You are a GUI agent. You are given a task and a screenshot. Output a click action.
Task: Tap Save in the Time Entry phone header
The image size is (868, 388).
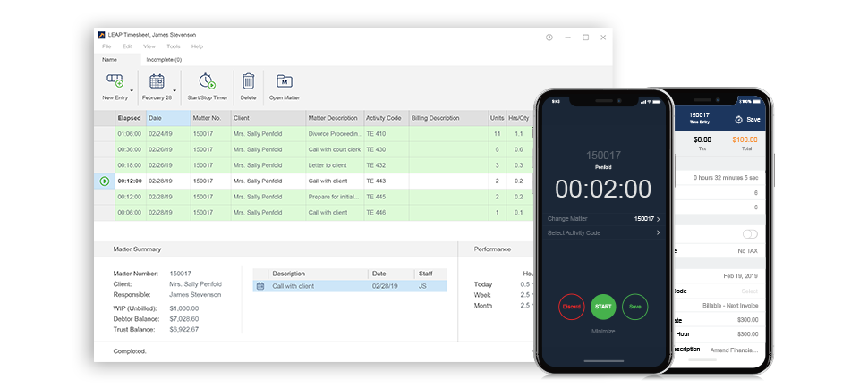[753, 120]
